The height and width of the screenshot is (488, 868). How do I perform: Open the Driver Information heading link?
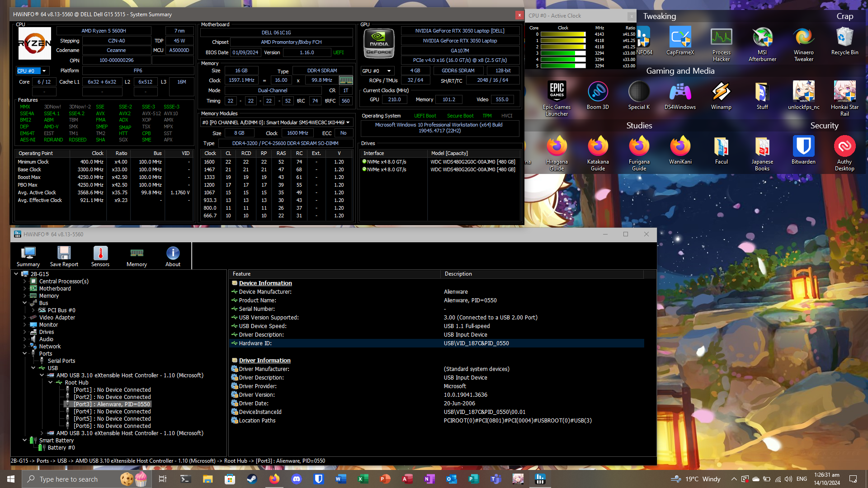coord(264,360)
